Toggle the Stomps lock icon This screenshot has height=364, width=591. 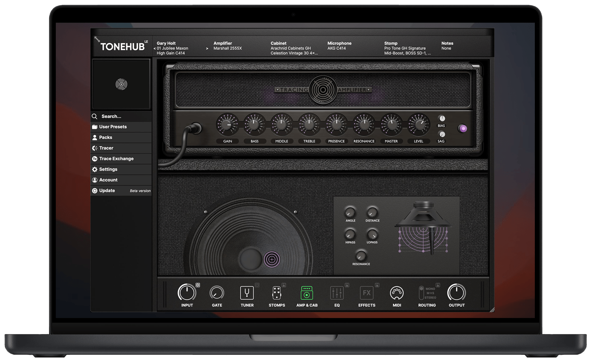pyautogui.click(x=284, y=285)
